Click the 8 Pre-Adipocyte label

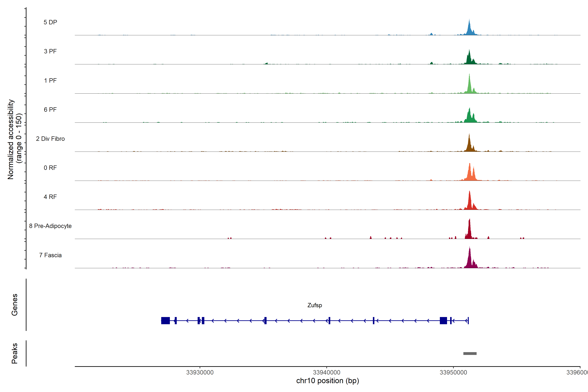pos(50,226)
